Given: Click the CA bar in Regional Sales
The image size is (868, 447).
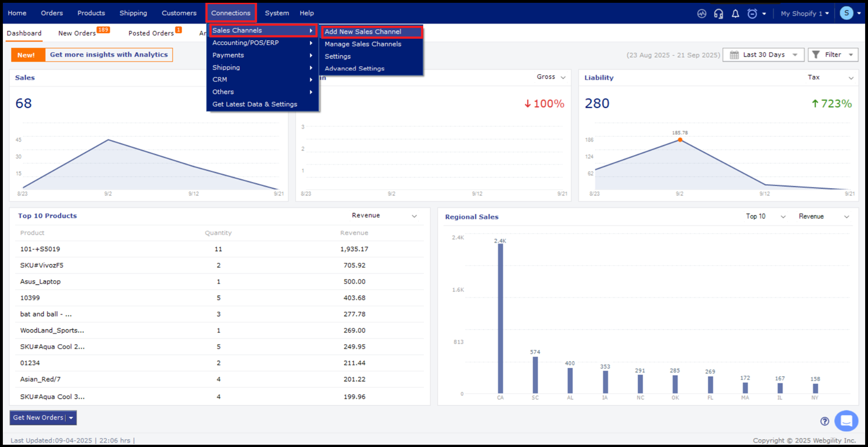Looking at the screenshot, I should (x=500, y=318).
